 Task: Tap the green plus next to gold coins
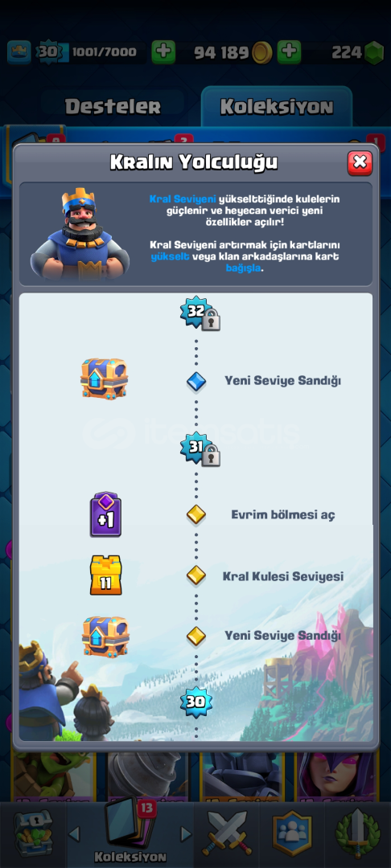tap(288, 52)
